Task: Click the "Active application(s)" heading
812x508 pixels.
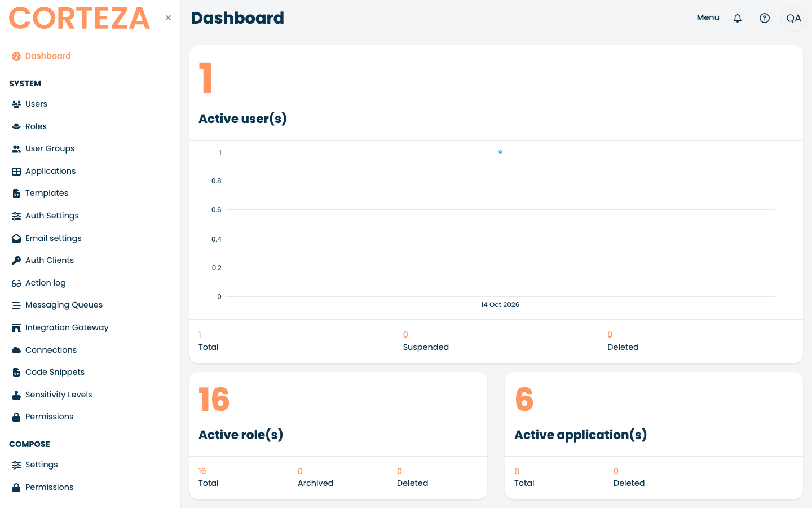Action: coord(580,435)
